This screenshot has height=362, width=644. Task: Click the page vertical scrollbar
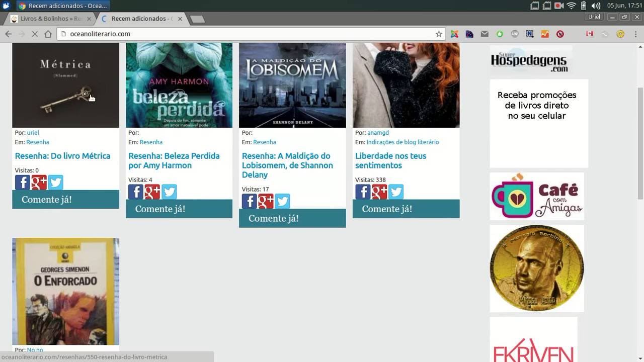click(x=640, y=143)
